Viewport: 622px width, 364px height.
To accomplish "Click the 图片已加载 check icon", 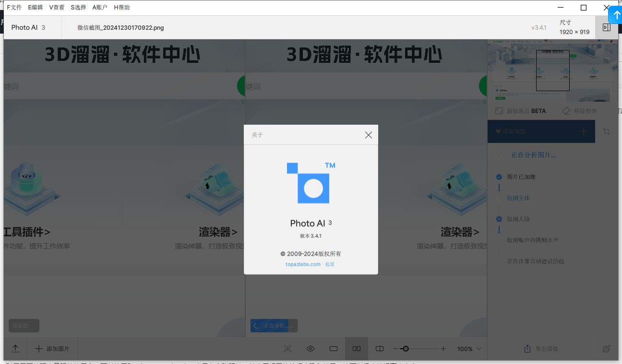I will pyautogui.click(x=499, y=177).
